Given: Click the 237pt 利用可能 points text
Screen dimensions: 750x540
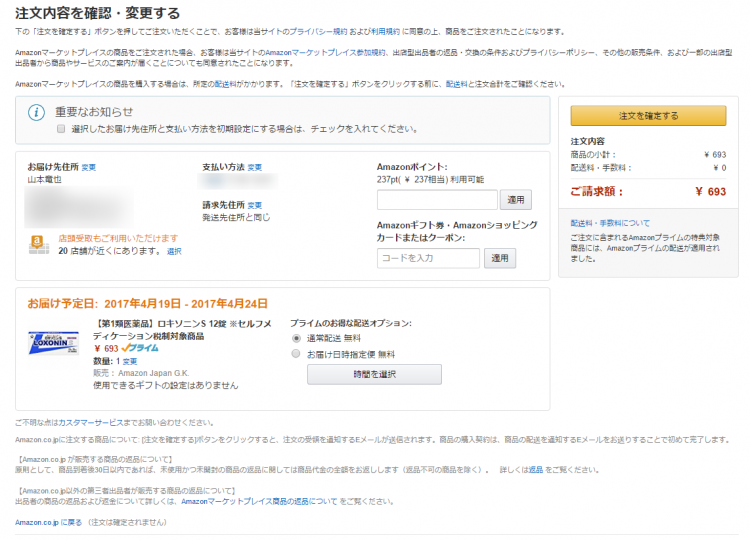Looking at the screenshot, I should (x=430, y=179).
